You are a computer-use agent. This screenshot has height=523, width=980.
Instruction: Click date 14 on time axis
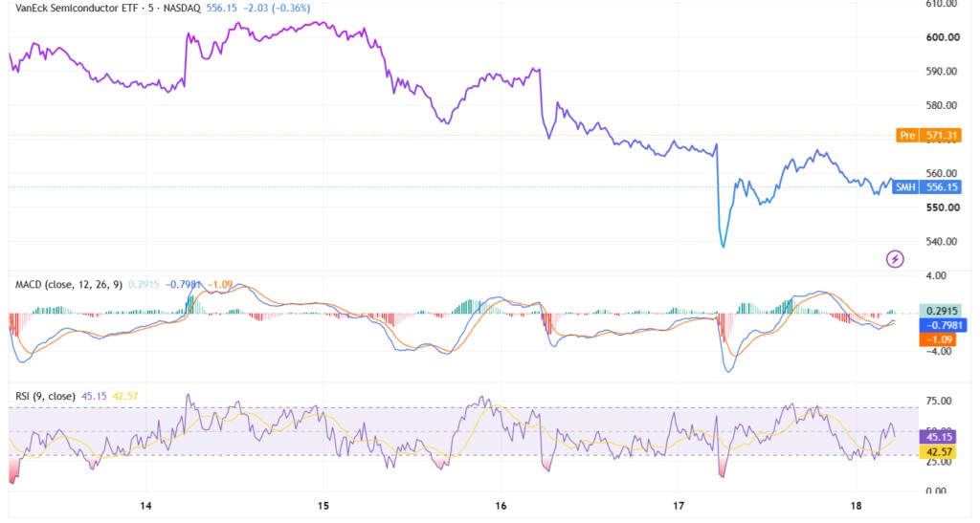point(145,506)
